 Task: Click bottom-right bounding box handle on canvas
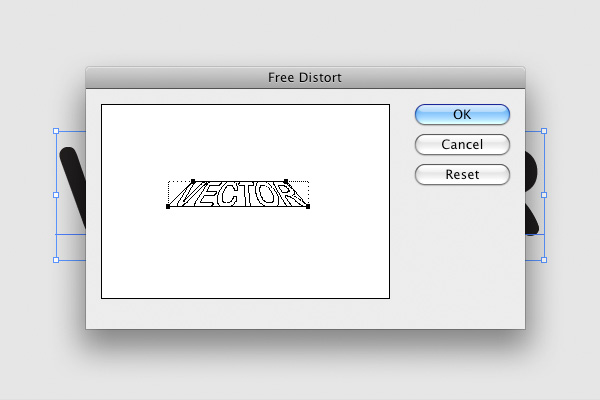[x=543, y=260]
